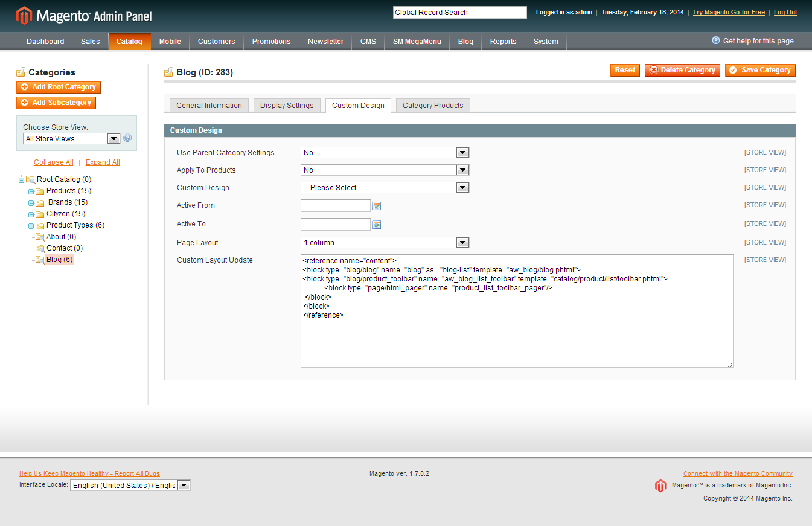The image size is (812, 526).
Task: Expand the Brands category node
Action: 31,203
